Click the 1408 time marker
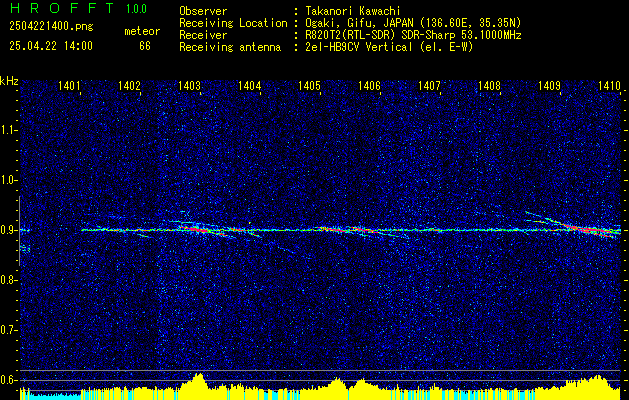The height and width of the screenshot is (400, 629). 489,85
